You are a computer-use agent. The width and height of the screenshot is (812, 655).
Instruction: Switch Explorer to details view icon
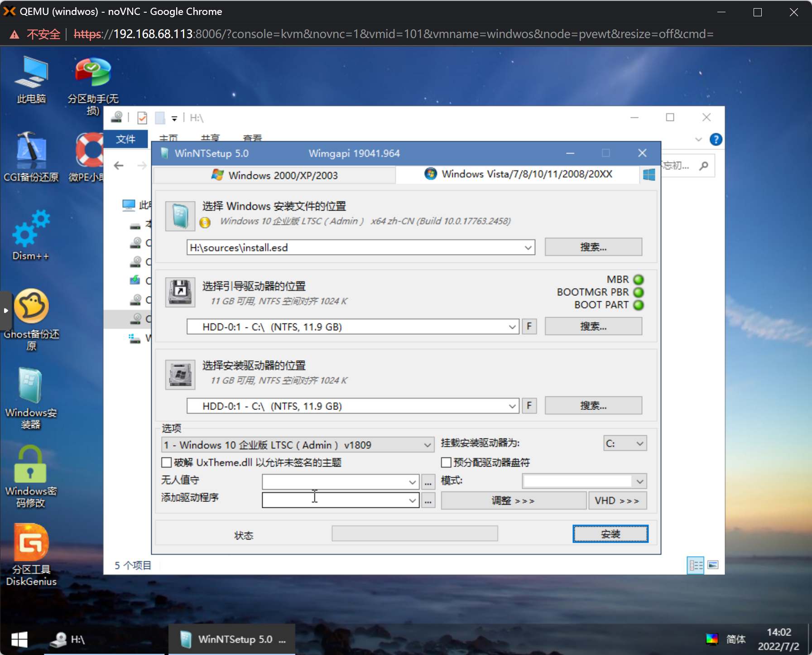tap(696, 565)
